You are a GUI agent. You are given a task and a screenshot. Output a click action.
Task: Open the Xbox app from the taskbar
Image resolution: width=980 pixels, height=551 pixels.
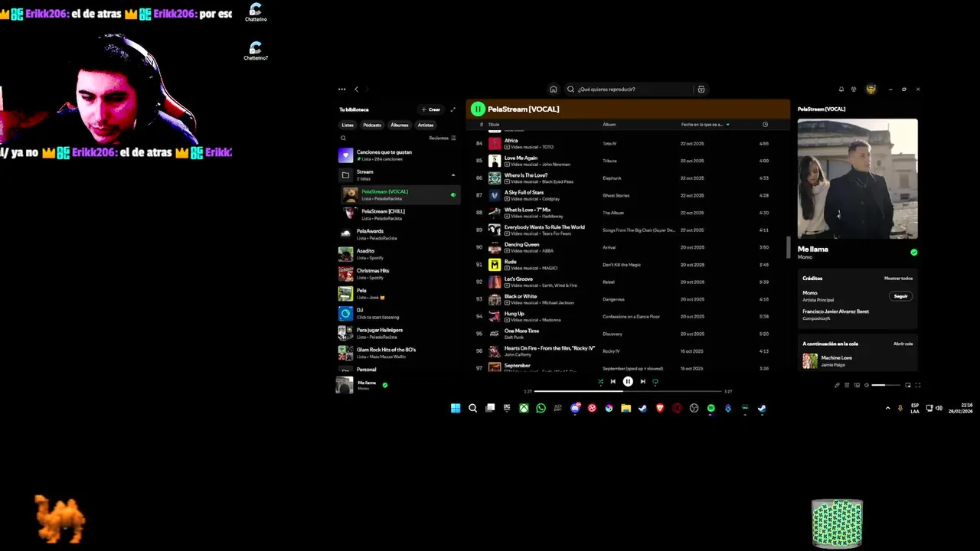point(524,409)
